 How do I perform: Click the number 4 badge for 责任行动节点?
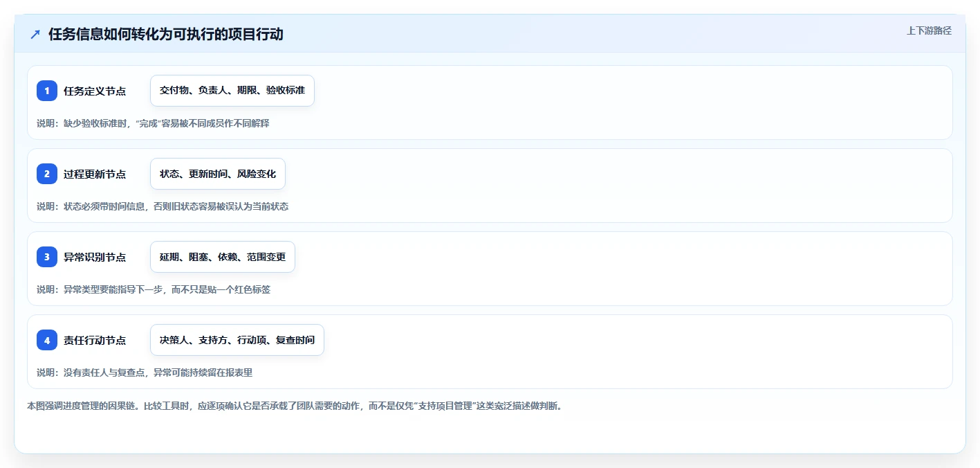point(47,340)
